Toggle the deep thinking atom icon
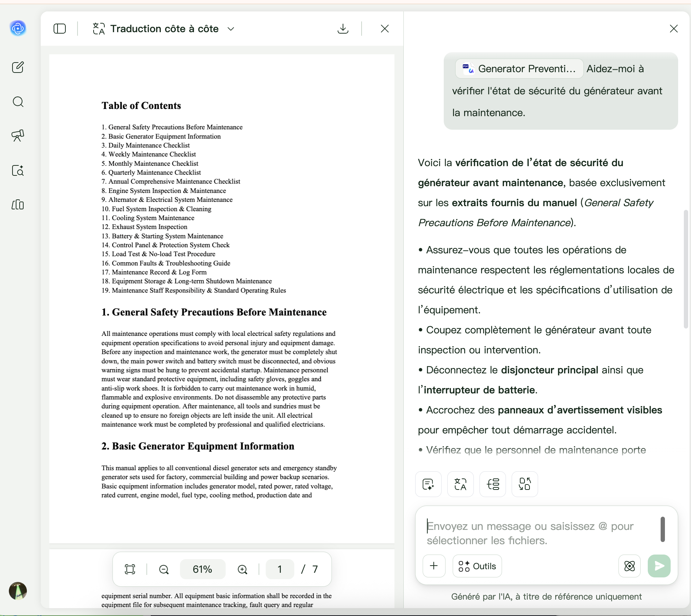 (x=630, y=566)
